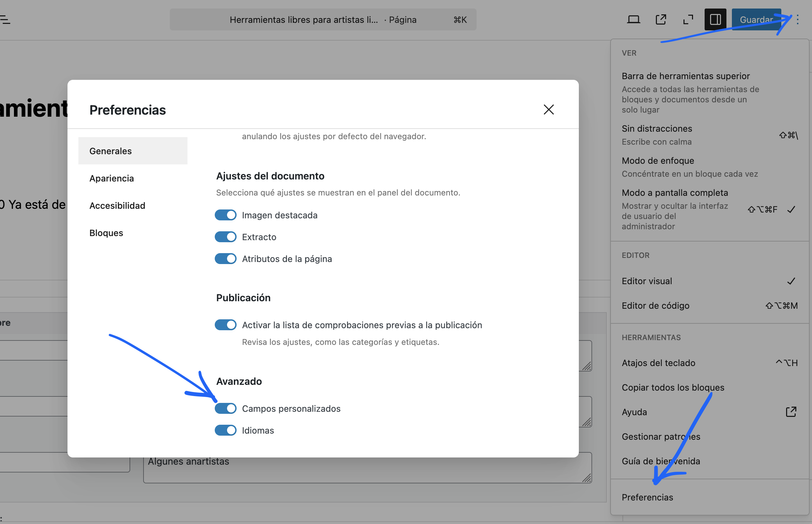Enable Modo de enfoque
812x524 pixels.
tap(710, 167)
